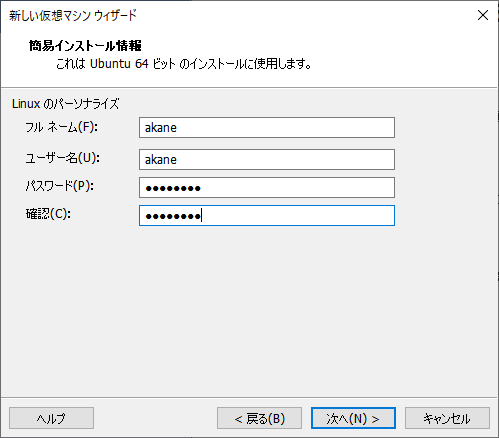The image size is (499, 438).
Task: Click the パスワード(P): label text
Action: 60,186
